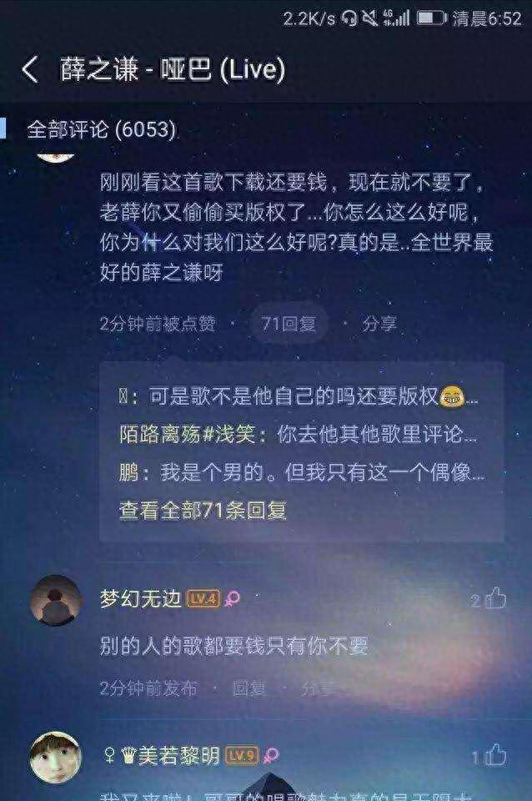This screenshot has width=532, height=801.
Task: Expand all 71 replies link
Action: pos(203,511)
